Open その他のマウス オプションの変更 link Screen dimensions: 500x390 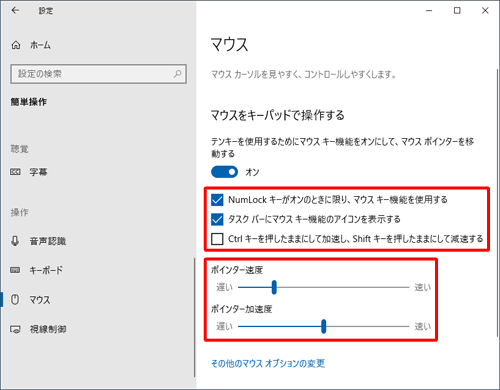(268, 363)
